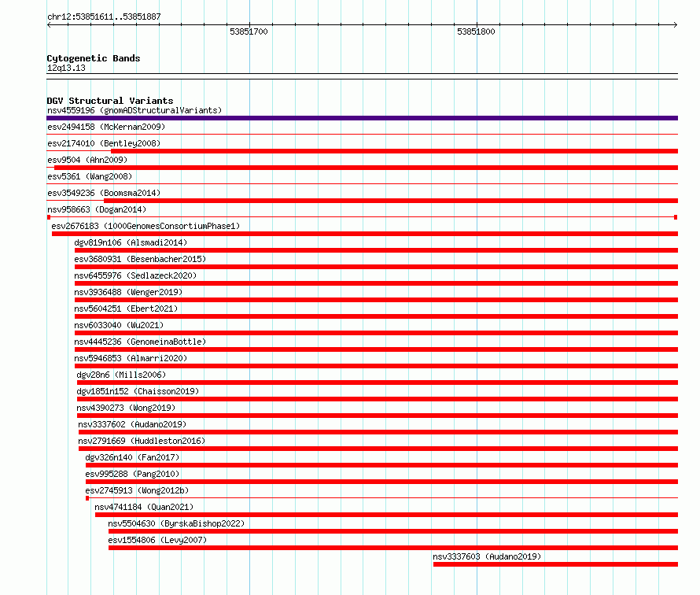
Task: Open the dgv819n106 (Alsmadi2014) label
Action: [x=131, y=242]
